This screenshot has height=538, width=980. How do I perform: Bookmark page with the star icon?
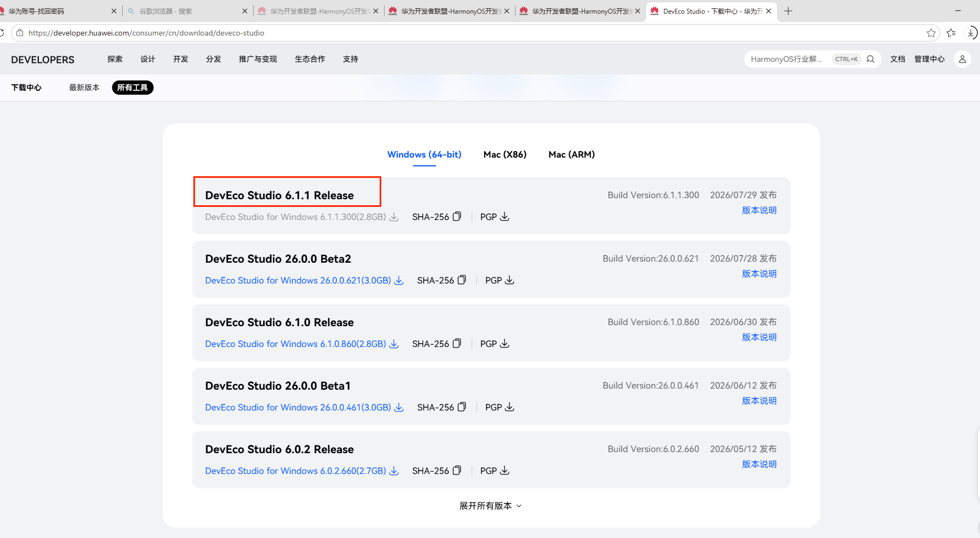coord(931,33)
